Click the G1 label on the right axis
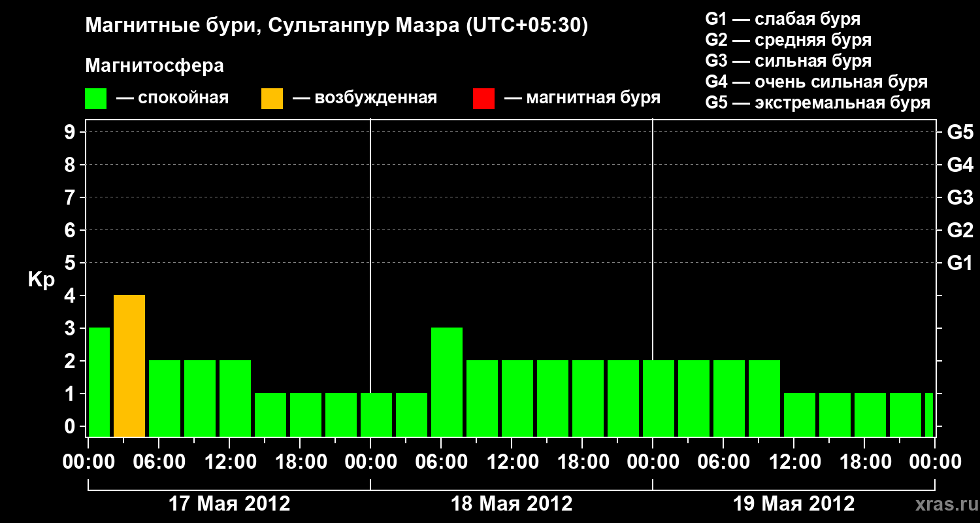The height and width of the screenshot is (523, 980). pos(960,263)
